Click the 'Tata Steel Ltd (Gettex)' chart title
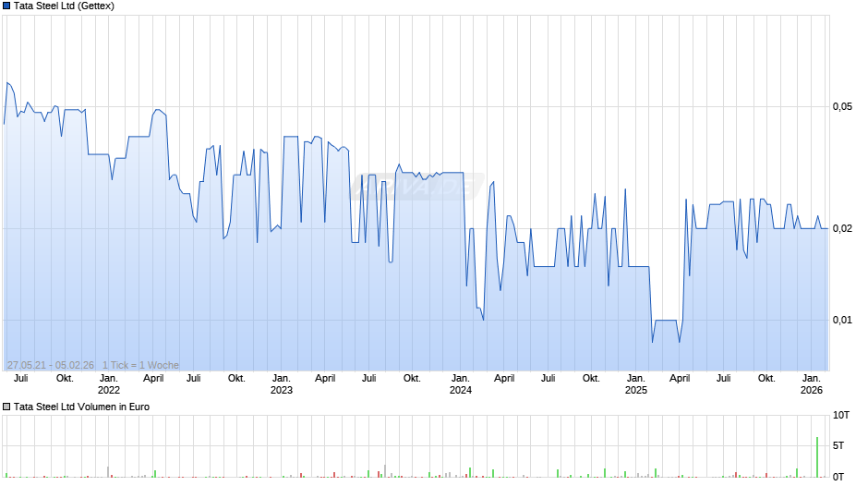The image size is (868, 486). pyautogui.click(x=64, y=6)
